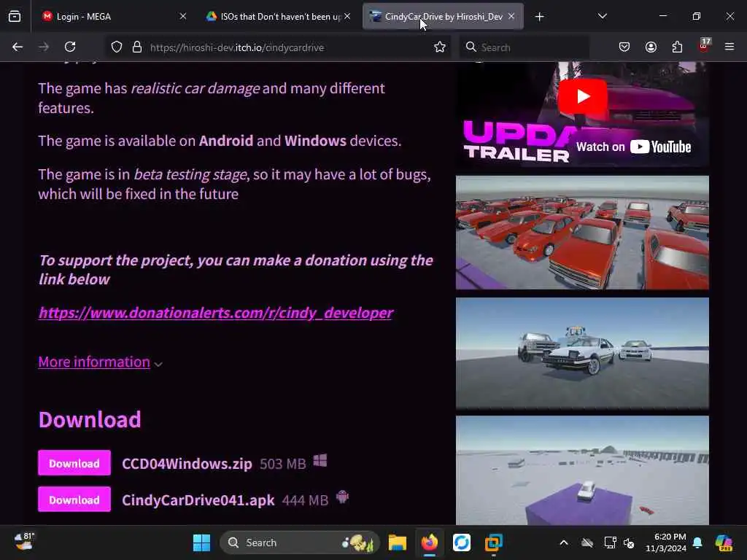
Task: Switch to the ISOs Google Drive tab
Action: (x=279, y=16)
